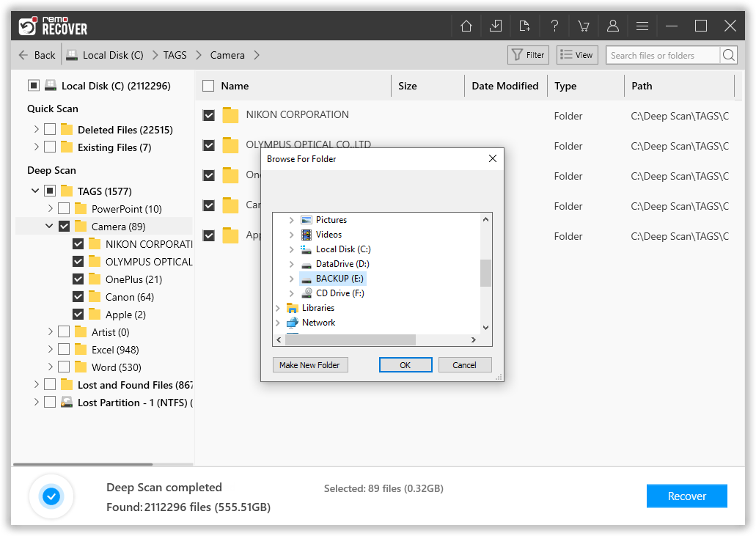Click the Back button
This screenshot has width=756, height=536.
[37, 55]
